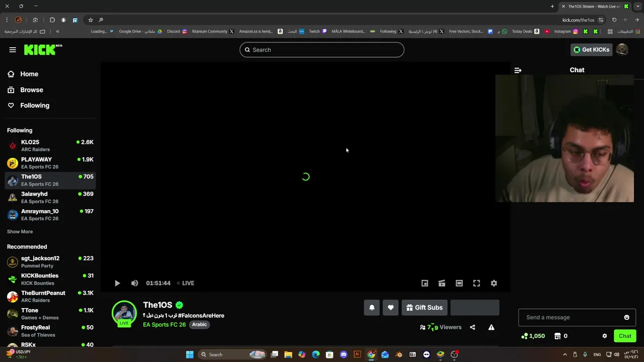Click The1OS channel name heading
644x362 pixels.
(157, 305)
